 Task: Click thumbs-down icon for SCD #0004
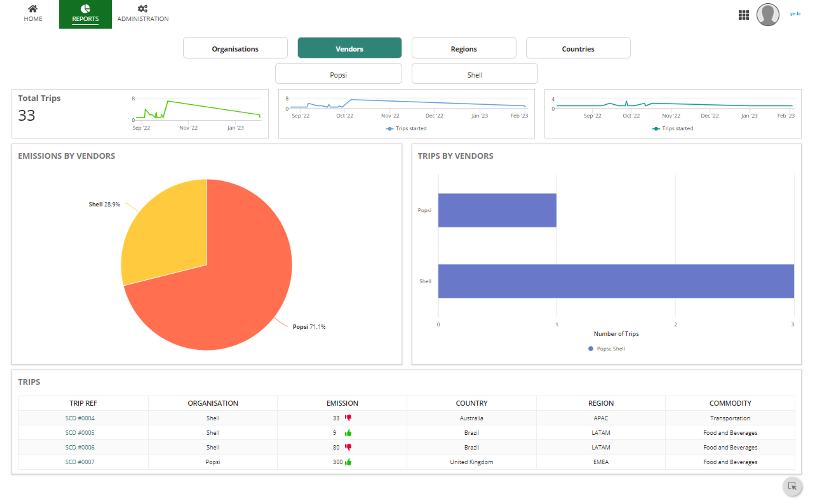point(348,418)
